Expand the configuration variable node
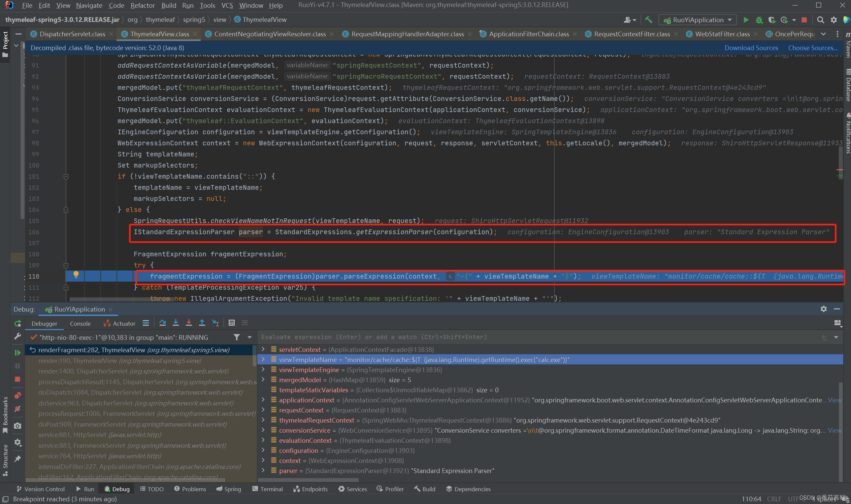The width and height of the screenshot is (851, 504). click(x=263, y=450)
